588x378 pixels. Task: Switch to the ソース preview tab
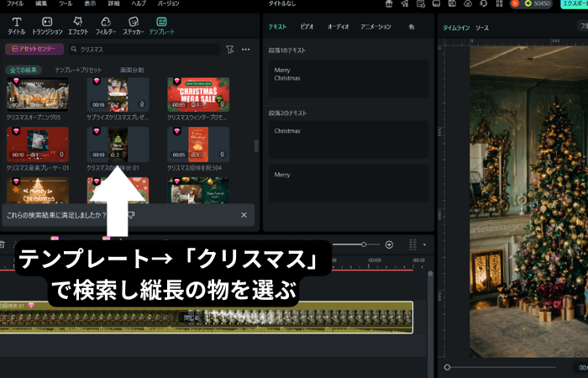(482, 28)
